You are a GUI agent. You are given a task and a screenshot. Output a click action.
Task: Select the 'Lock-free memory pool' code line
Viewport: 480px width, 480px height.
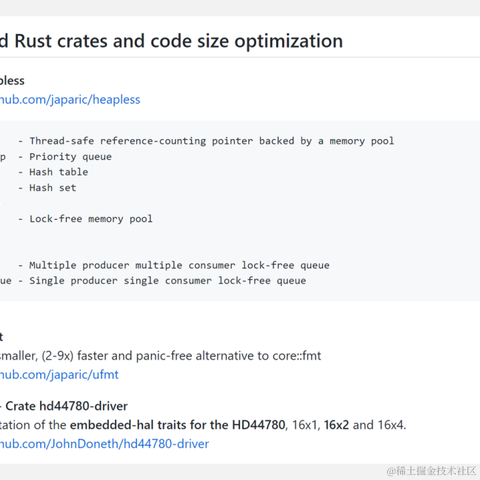pos(91,219)
